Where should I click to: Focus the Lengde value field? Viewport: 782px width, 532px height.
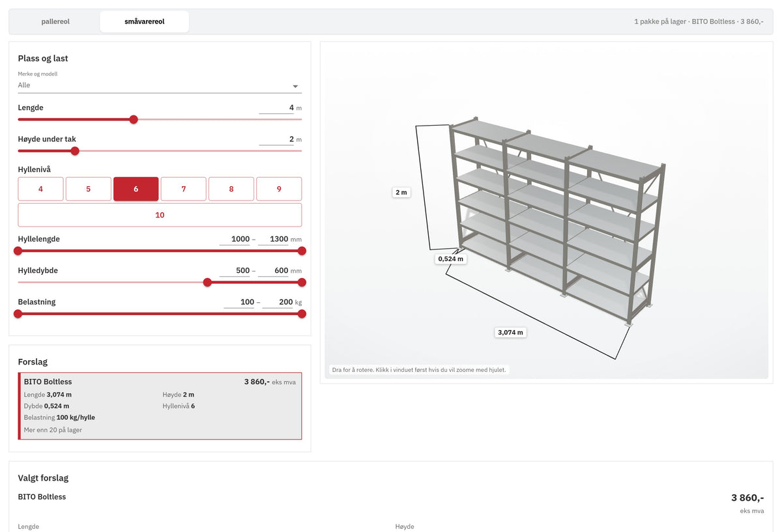pos(276,107)
